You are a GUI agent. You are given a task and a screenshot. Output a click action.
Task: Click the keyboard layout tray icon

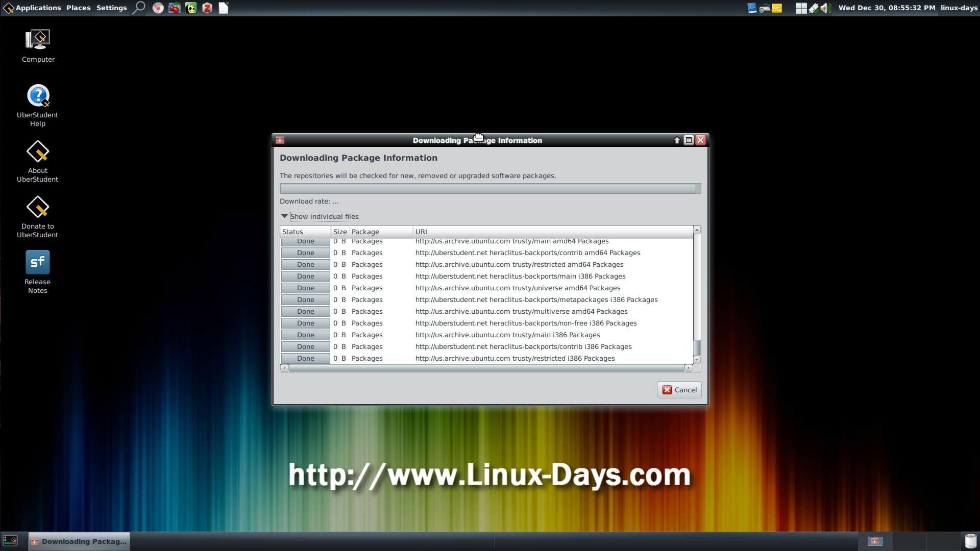[765, 8]
